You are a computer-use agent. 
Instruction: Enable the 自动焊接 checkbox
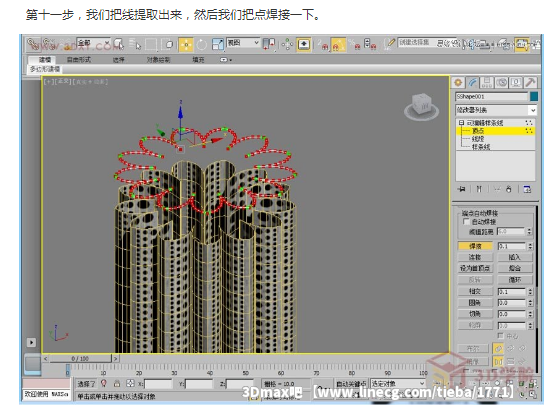[466, 222]
